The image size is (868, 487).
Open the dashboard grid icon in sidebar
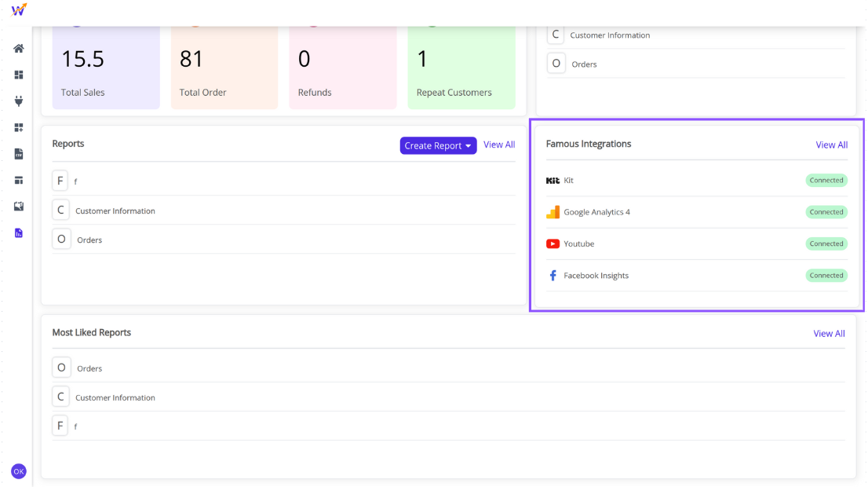[19, 75]
